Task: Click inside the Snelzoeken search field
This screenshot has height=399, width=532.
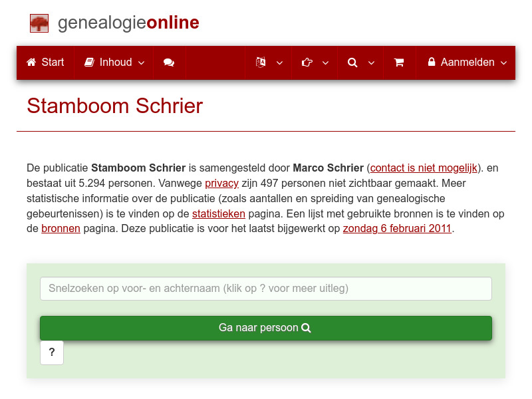Action: 265,288
